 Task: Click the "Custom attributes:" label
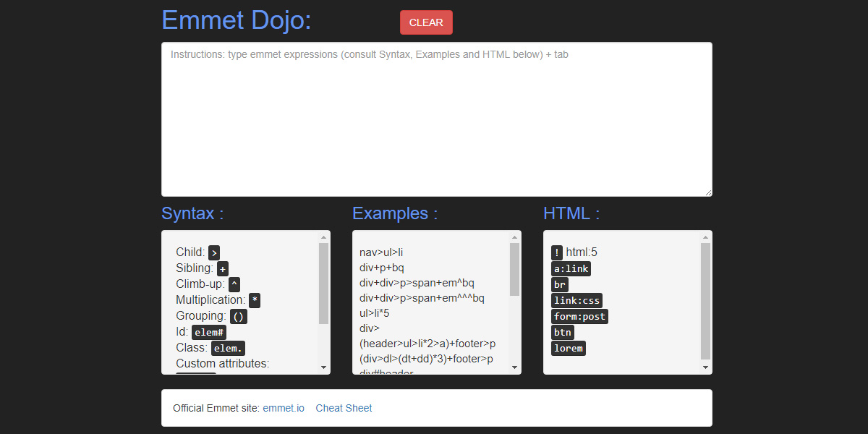click(222, 363)
